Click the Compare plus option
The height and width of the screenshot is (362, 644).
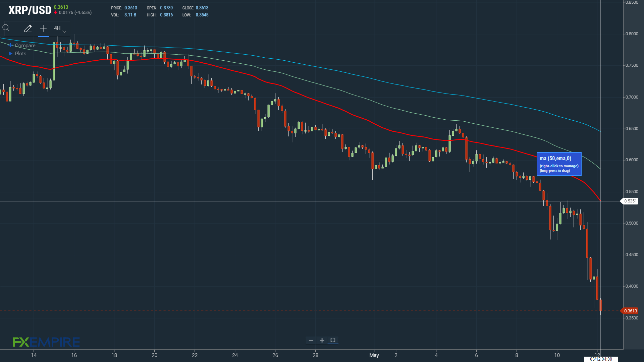click(x=24, y=46)
